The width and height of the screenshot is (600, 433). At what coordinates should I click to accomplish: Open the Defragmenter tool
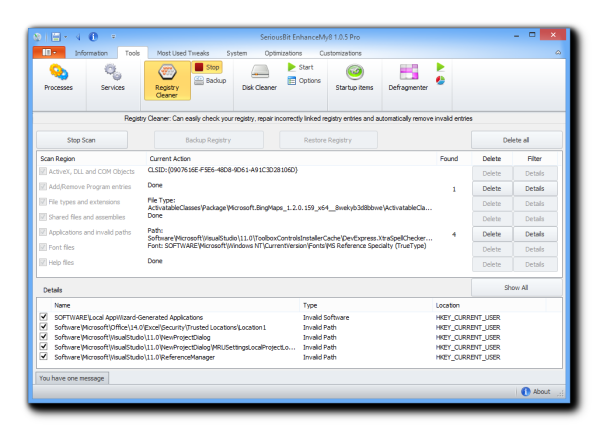(x=408, y=77)
